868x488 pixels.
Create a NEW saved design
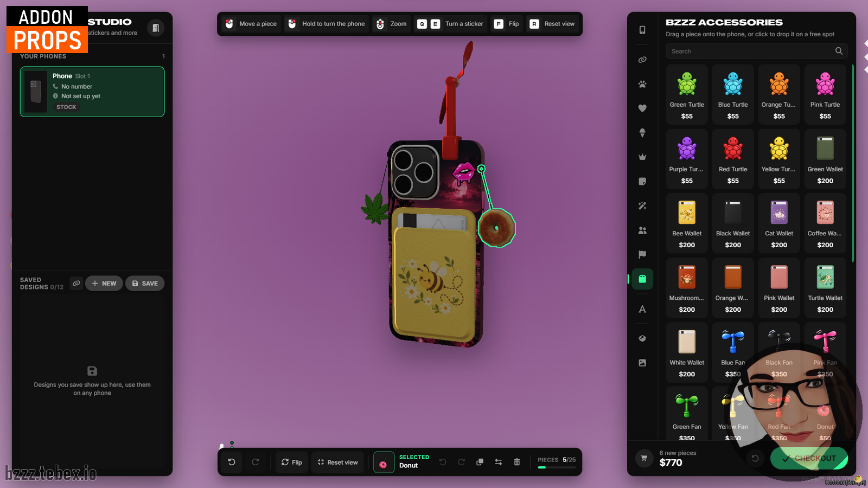click(104, 283)
